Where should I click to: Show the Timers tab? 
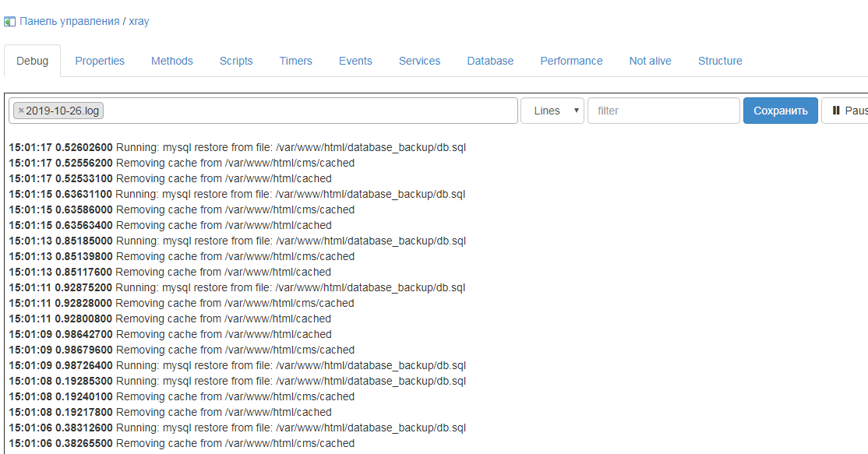click(295, 61)
